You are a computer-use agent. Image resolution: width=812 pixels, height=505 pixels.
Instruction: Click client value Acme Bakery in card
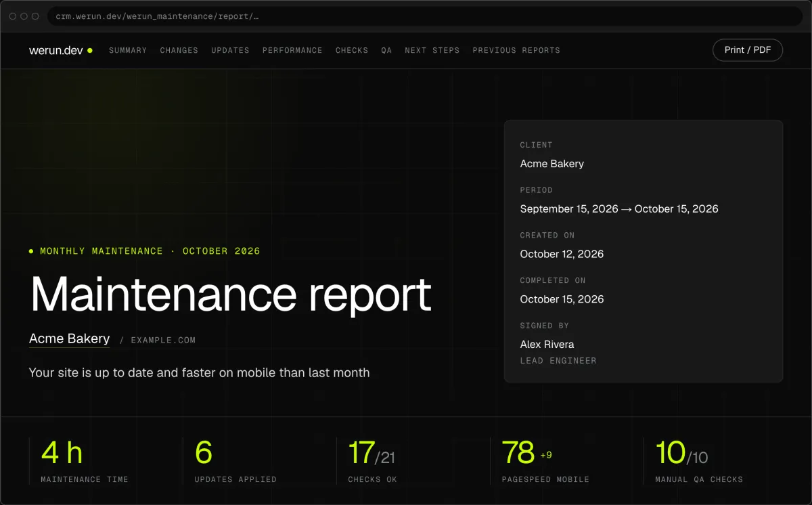click(x=552, y=164)
